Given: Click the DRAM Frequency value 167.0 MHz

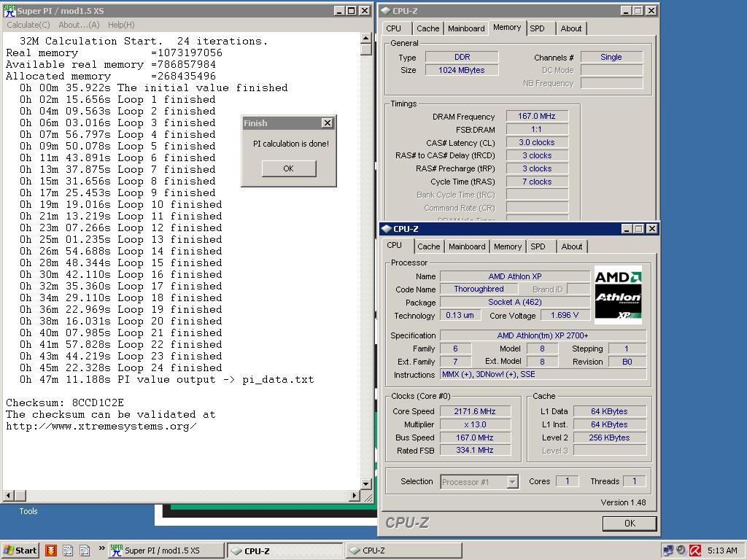Looking at the screenshot, I should tap(536, 116).
